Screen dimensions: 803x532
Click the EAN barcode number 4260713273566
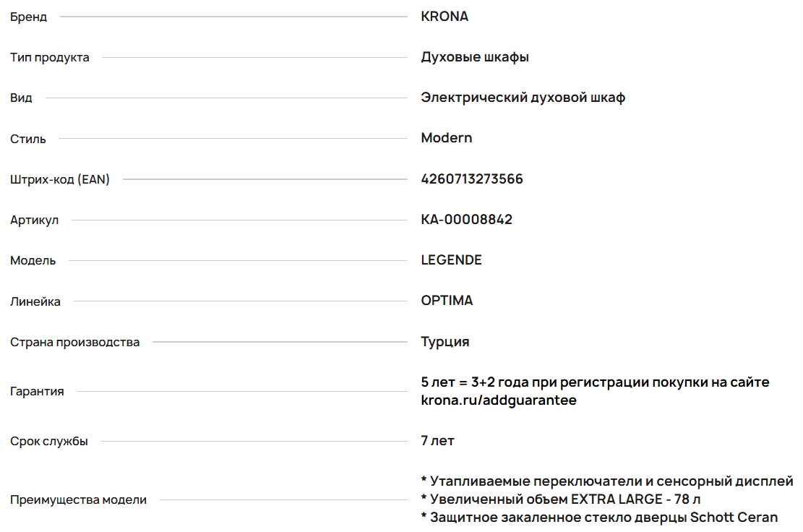click(471, 179)
